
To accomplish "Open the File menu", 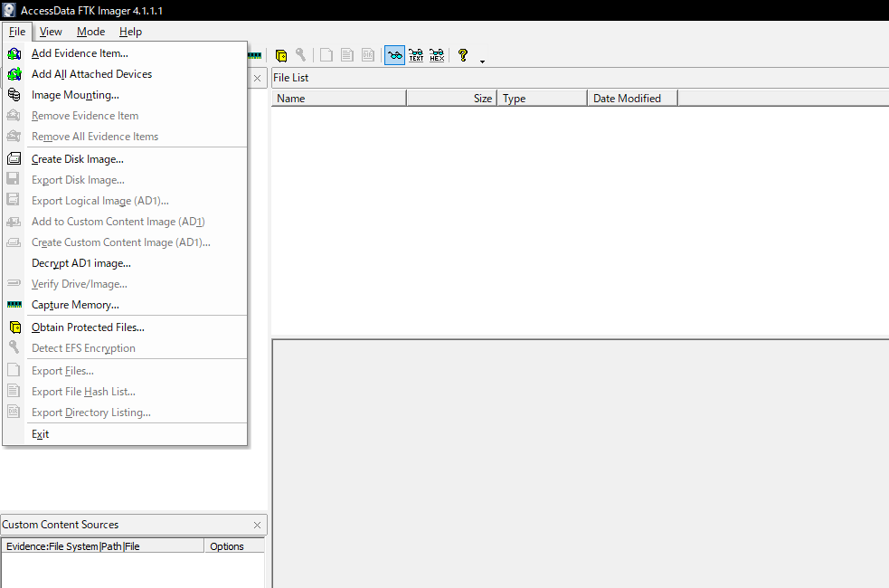I will tap(17, 32).
